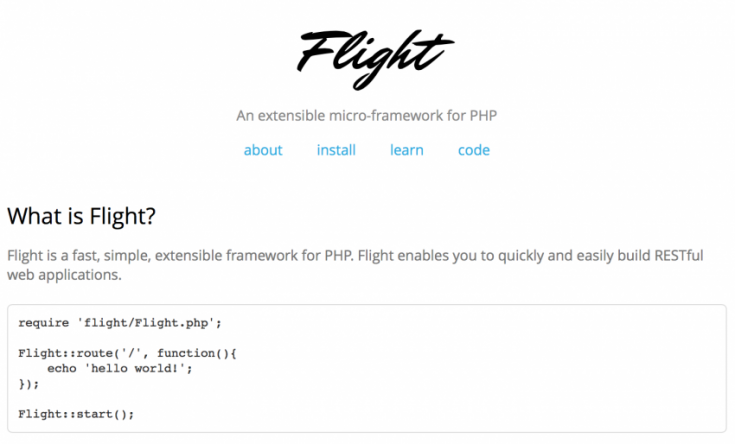Click the 'What is Flight?' heading

click(81, 215)
